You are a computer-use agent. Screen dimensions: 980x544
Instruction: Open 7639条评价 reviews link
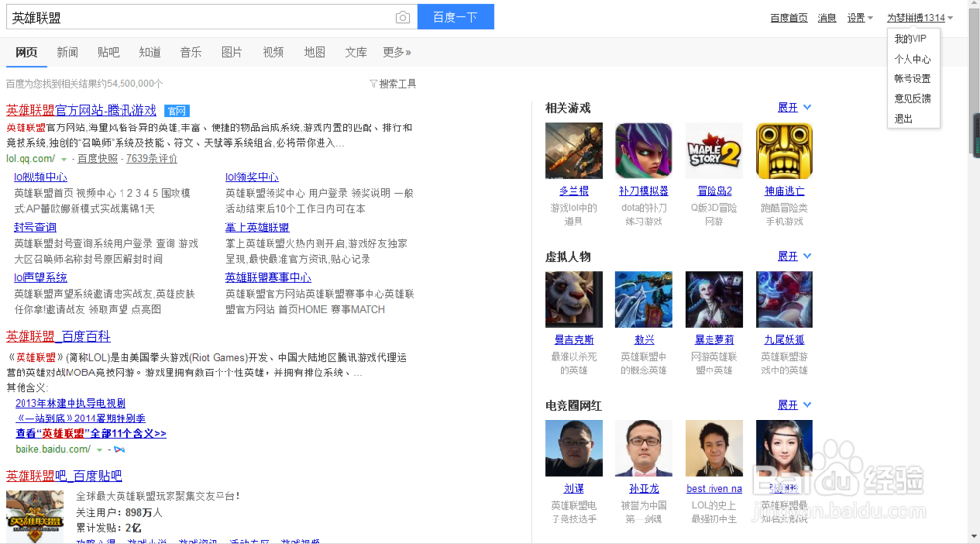[x=152, y=159]
